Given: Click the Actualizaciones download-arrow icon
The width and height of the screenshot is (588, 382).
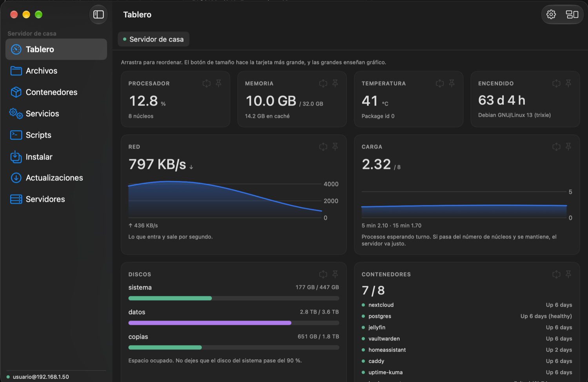Looking at the screenshot, I should pos(16,178).
